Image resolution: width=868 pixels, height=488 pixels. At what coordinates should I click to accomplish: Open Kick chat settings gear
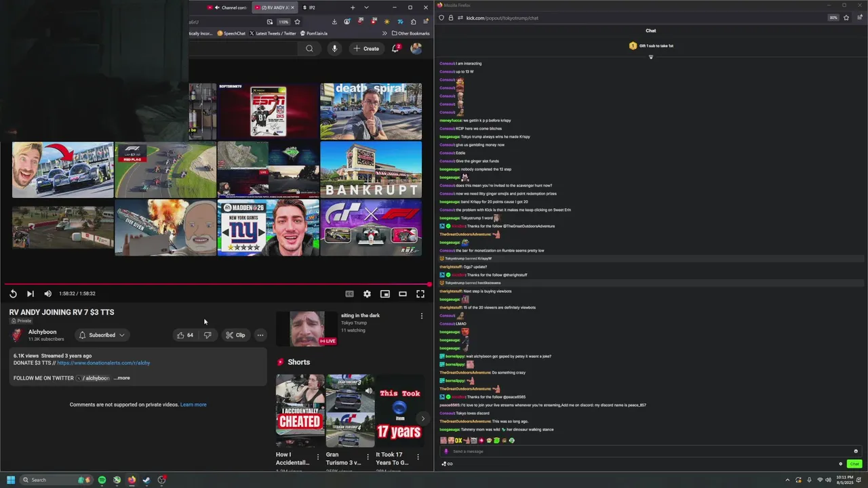[x=841, y=464]
